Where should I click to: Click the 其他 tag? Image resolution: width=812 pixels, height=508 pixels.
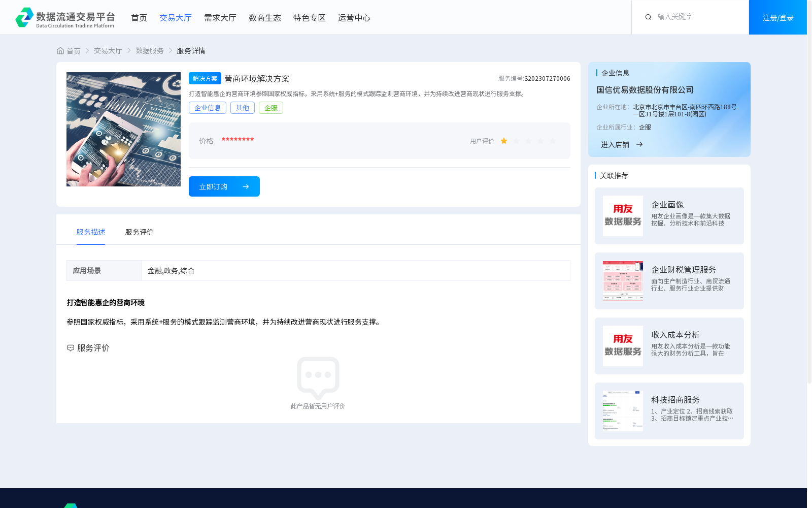click(243, 108)
